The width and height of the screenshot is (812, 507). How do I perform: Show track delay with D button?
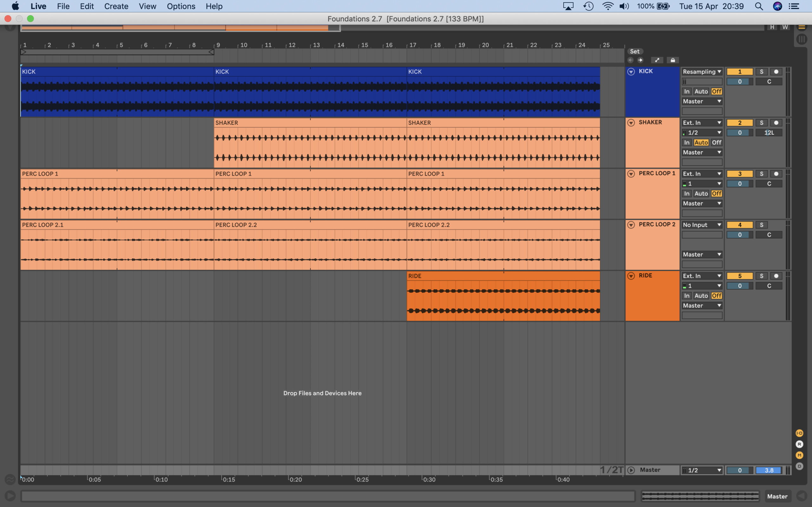799,466
